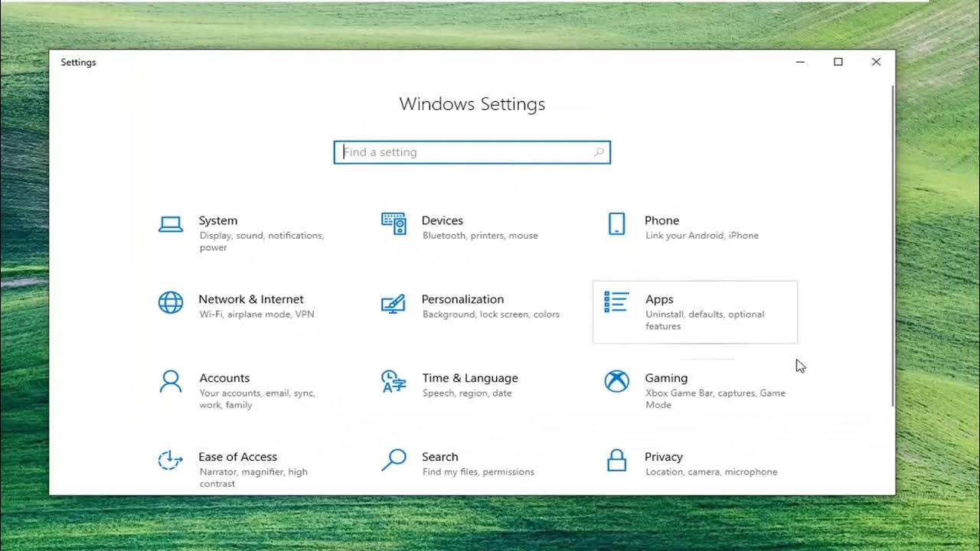Click the Apps title
The image size is (980, 551).
(x=659, y=299)
